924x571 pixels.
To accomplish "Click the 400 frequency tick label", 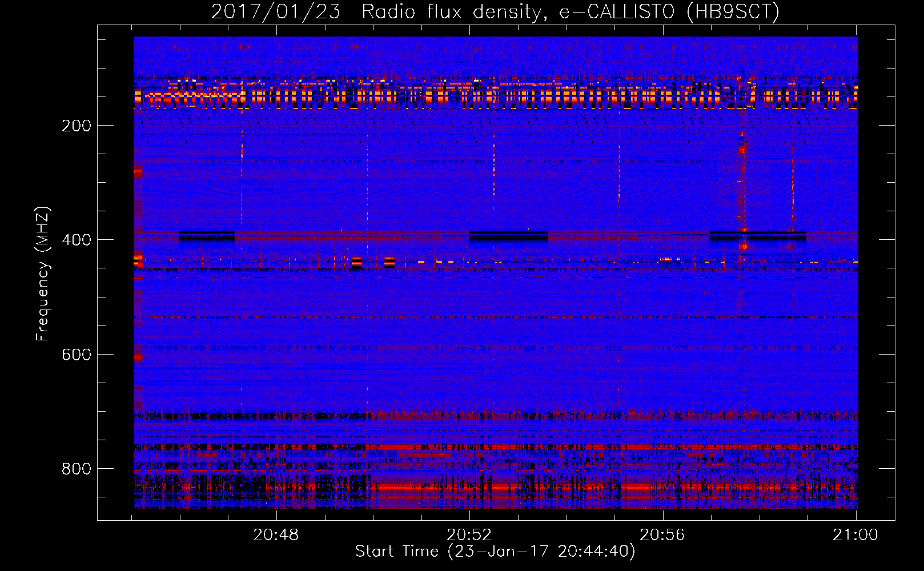I will [77, 240].
